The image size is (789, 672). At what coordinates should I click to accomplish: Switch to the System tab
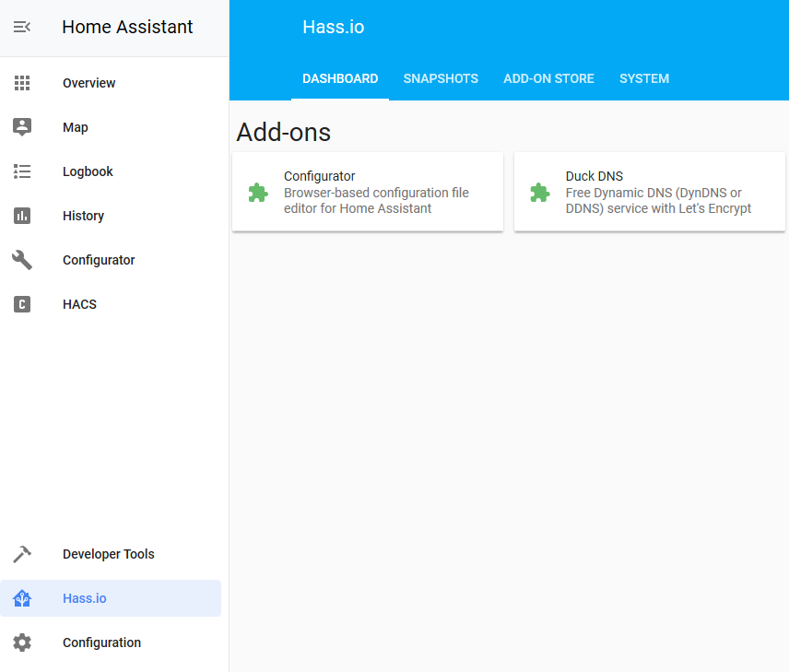(x=644, y=78)
